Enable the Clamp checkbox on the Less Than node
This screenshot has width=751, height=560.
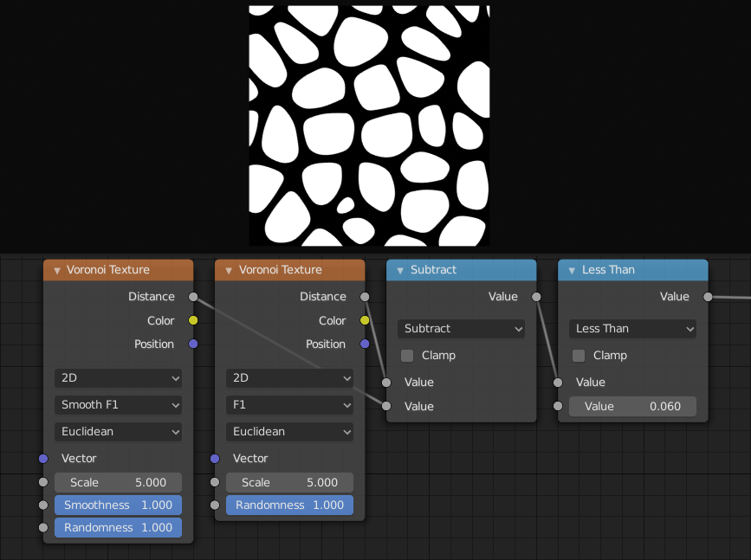pos(578,355)
